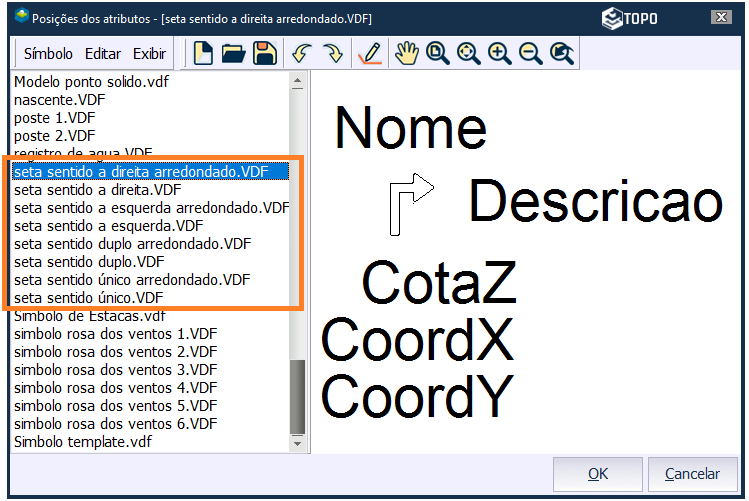
Task: Click the Zoom in plus magnifier
Action: click(x=499, y=54)
